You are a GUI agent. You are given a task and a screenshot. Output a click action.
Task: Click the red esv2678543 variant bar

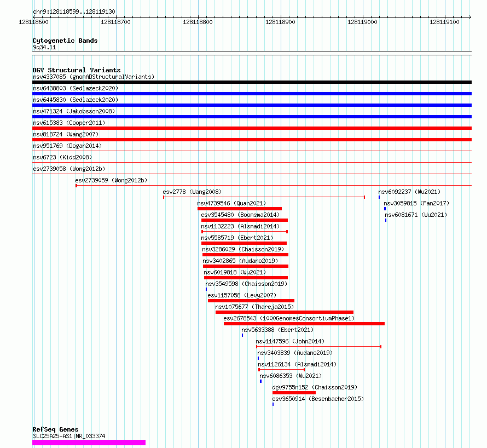pyautogui.click(x=304, y=324)
